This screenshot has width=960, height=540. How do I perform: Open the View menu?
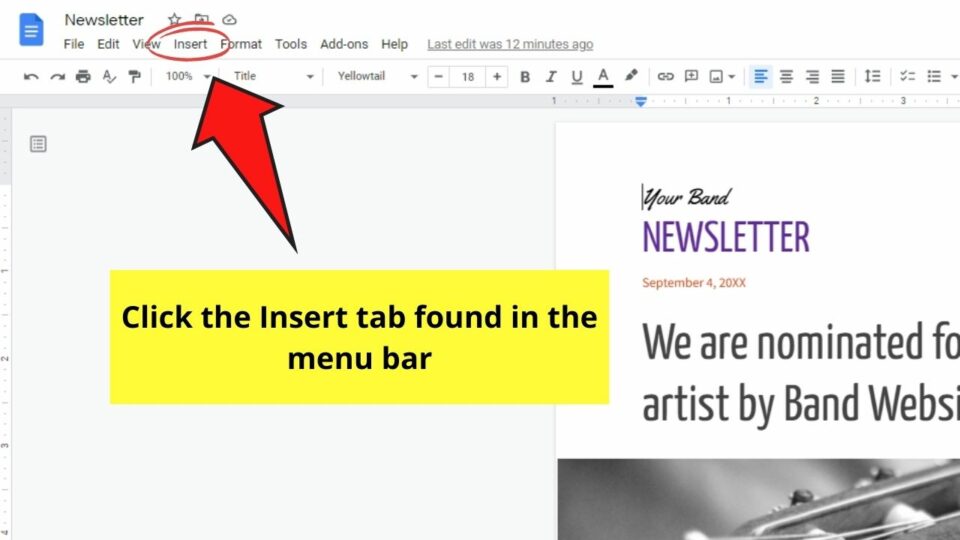click(x=146, y=44)
